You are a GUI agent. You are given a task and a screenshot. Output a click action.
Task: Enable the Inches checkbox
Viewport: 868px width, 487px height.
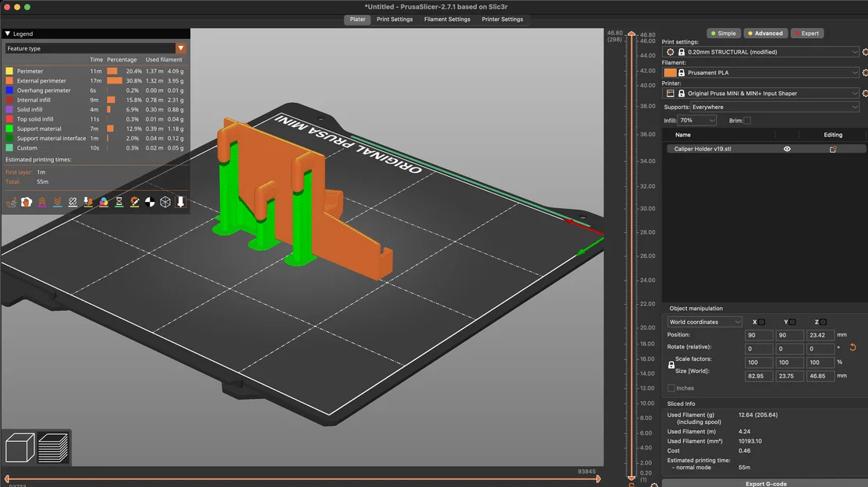[x=671, y=388]
